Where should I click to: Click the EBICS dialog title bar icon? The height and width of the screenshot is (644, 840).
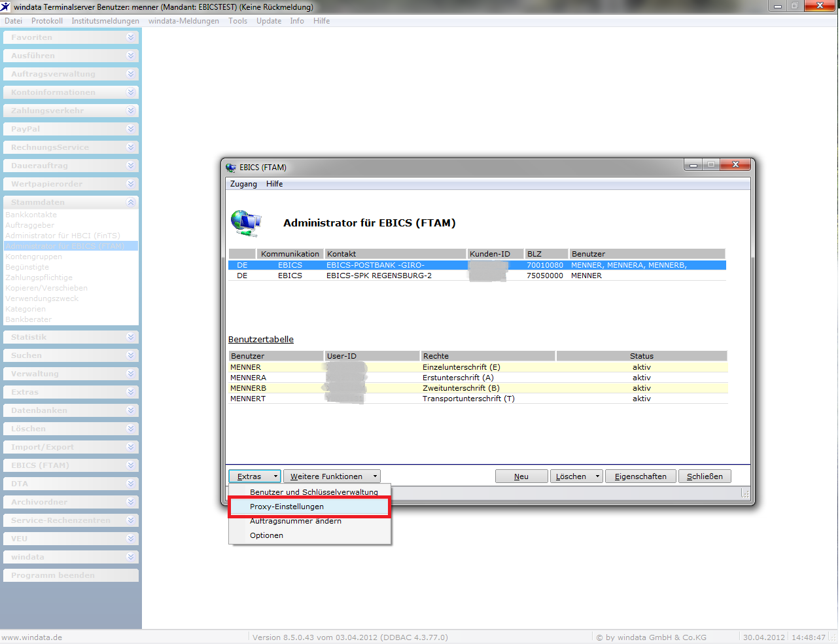point(231,168)
